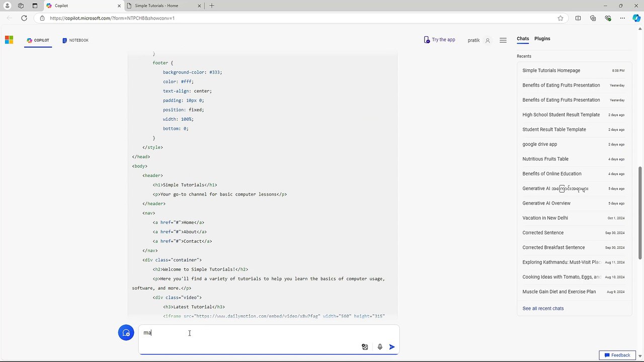The width and height of the screenshot is (644, 362).
Task: Click the New topic chat icon
Action: pos(126,333)
